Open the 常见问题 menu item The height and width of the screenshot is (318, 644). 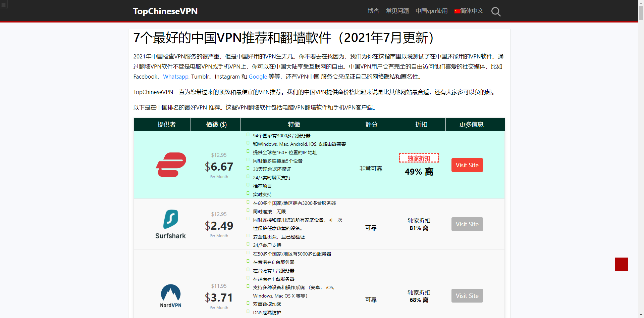tap(397, 11)
